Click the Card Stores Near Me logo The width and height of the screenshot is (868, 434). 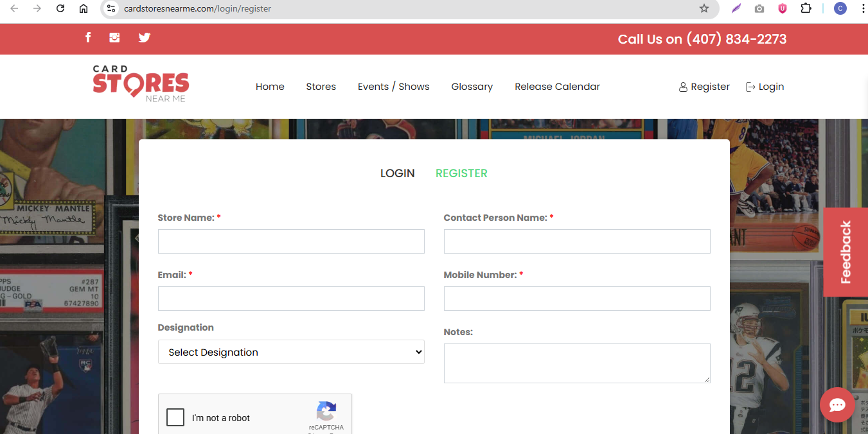(x=141, y=83)
